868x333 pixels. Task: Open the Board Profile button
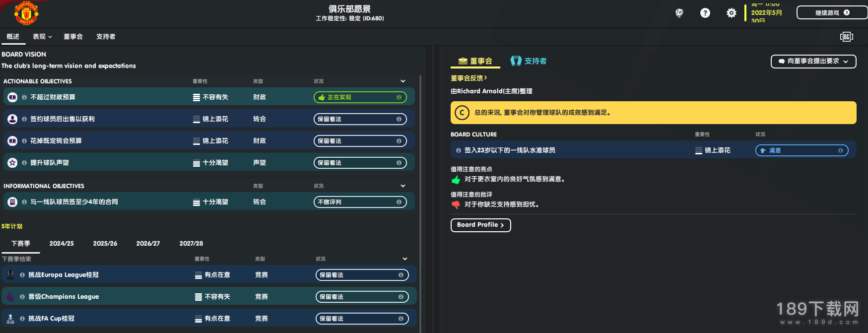(480, 225)
